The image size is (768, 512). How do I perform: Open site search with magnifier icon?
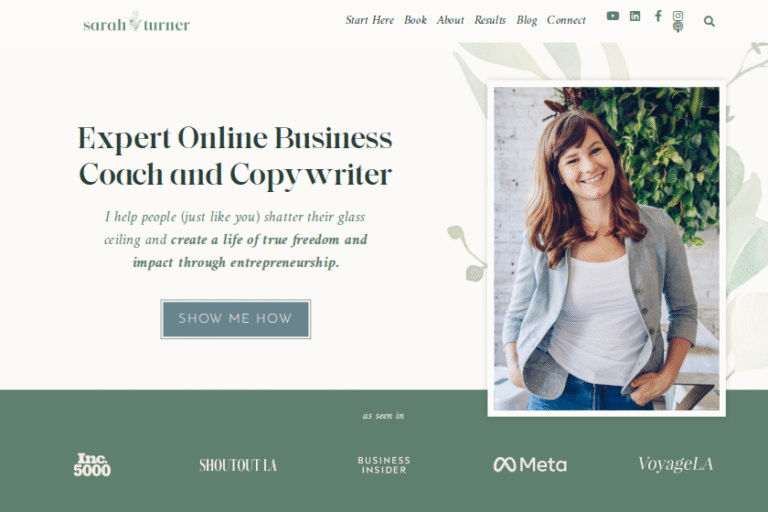coord(709,22)
